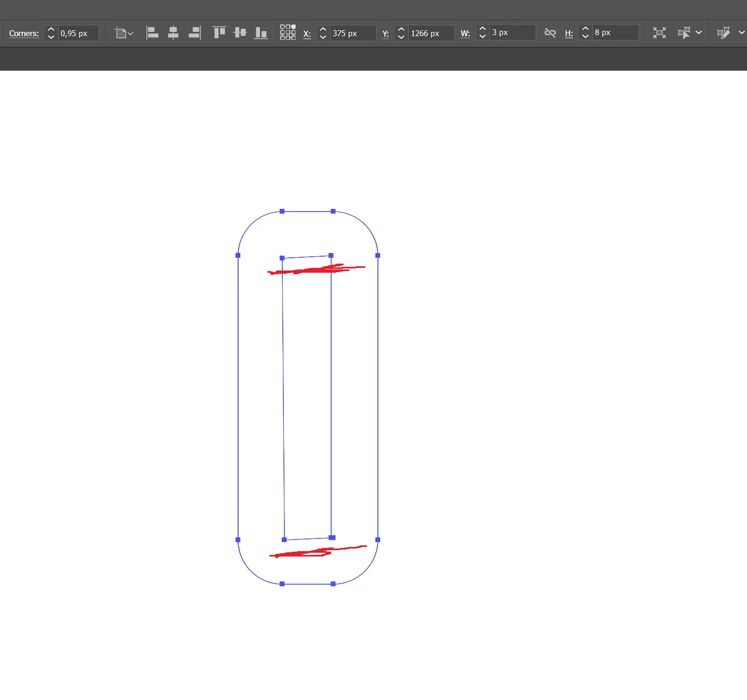This screenshot has width=747, height=700.
Task: Decrease the Y value with down arrow
Action: tap(401, 37)
